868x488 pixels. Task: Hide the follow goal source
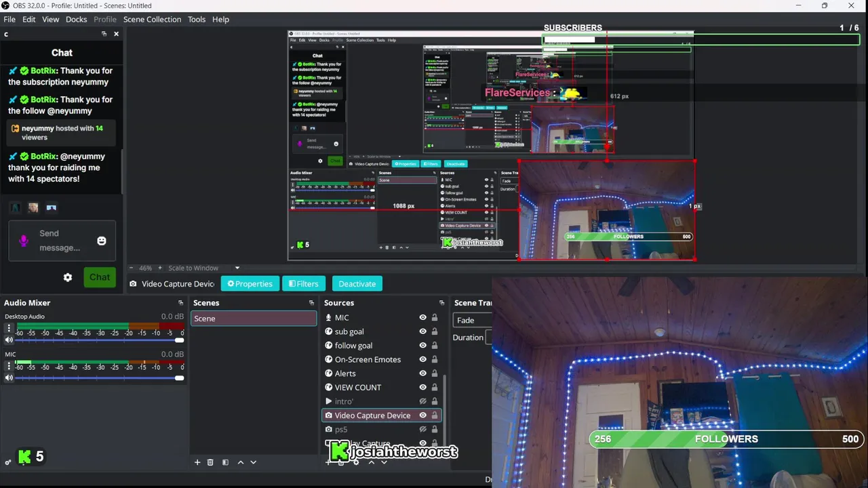422,346
